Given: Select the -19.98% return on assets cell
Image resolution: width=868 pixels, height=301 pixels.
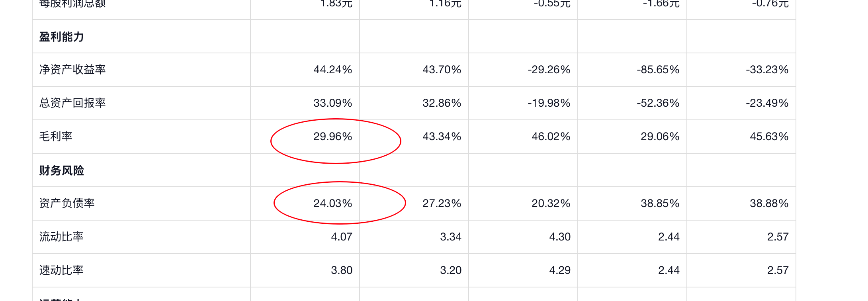Looking at the screenshot, I should click(x=549, y=103).
